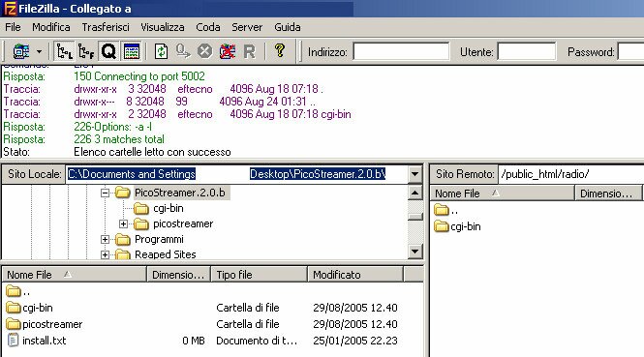Open the Guida menu
The width and height of the screenshot is (644, 357).
[288, 27]
